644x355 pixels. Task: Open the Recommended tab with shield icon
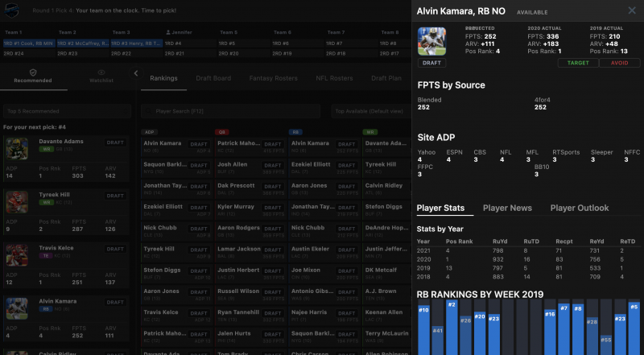[33, 76]
